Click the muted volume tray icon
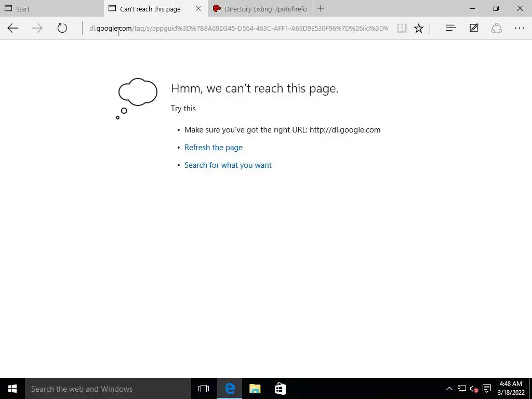 pos(474,389)
